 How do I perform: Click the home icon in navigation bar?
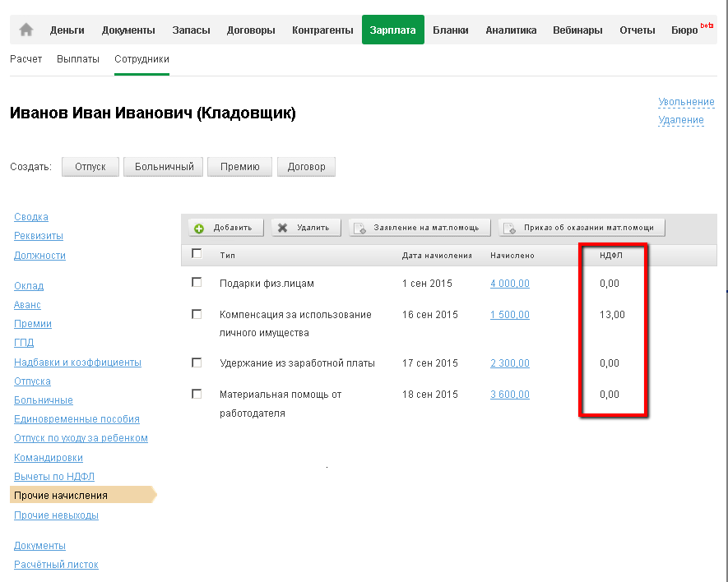26,30
